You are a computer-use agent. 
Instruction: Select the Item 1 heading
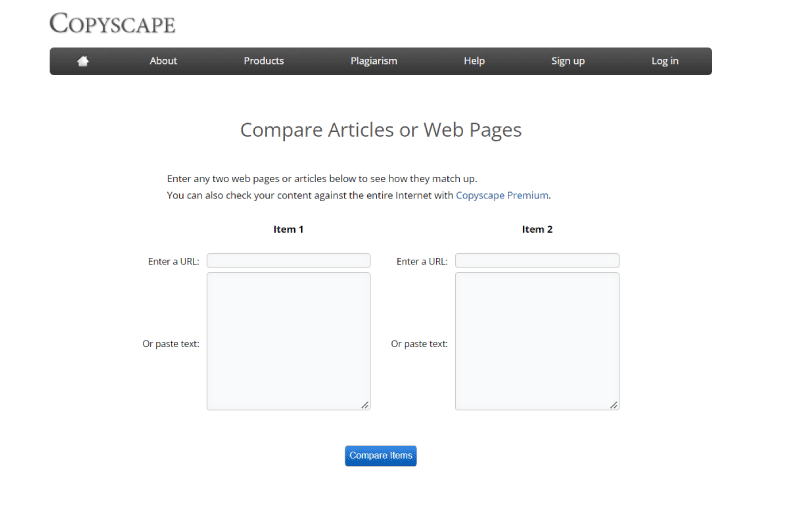click(x=288, y=230)
